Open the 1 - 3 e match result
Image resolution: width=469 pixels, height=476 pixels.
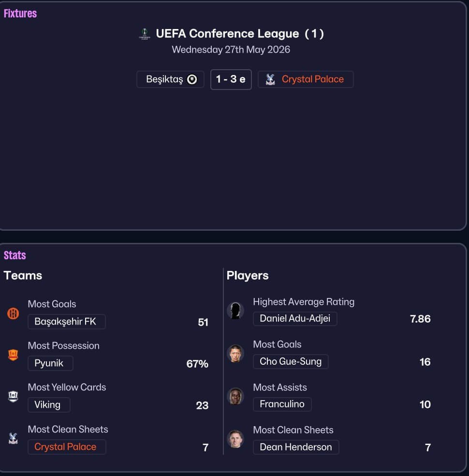tap(231, 79)
